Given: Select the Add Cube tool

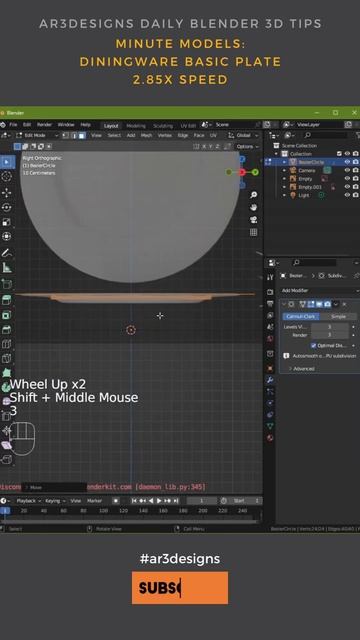Looking at the screenshot, I should 7,284.
